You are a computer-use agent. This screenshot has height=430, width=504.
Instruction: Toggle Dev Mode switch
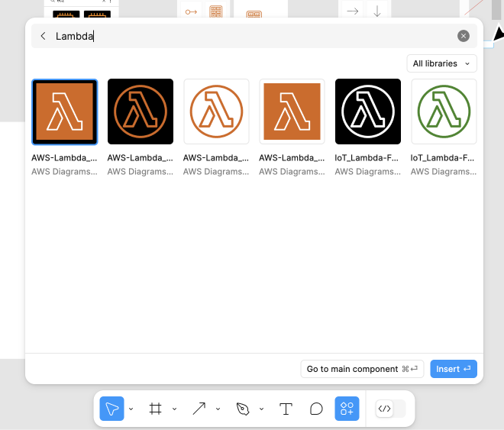coord(390,409)
